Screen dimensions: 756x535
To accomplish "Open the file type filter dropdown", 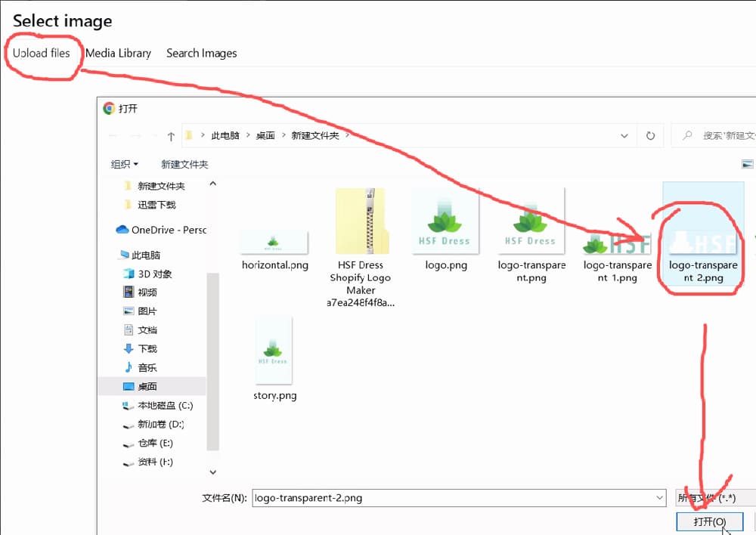I will tap(715, 498).
